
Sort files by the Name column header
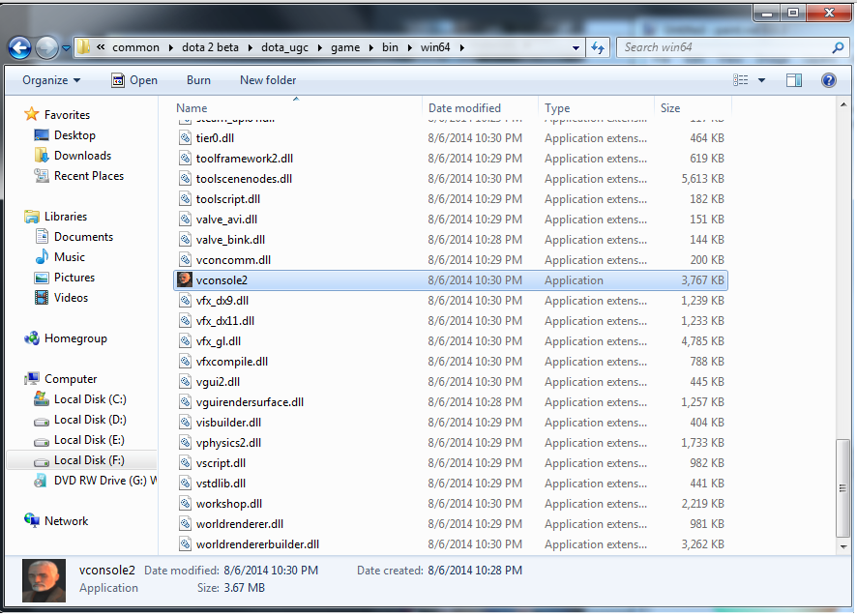tap(297, 108)
